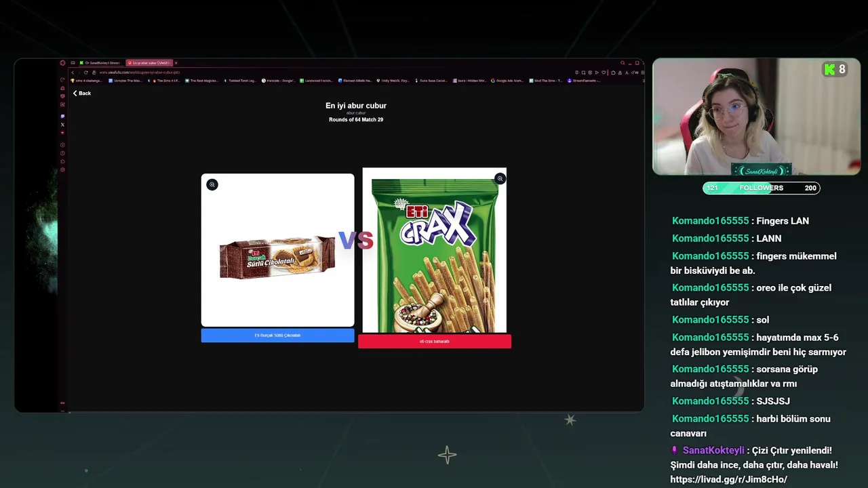Open X (Twitter) in Opera sidebar
868x488 pixels.
62,125
